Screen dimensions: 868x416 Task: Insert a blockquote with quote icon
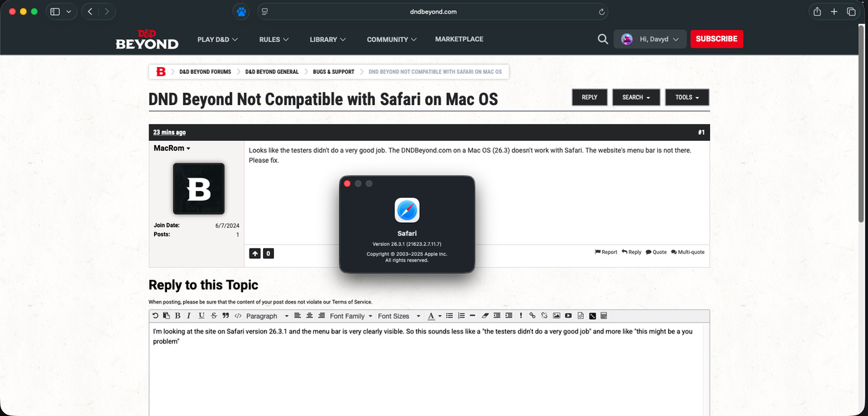pyautogui.click(x=225, y=316)
